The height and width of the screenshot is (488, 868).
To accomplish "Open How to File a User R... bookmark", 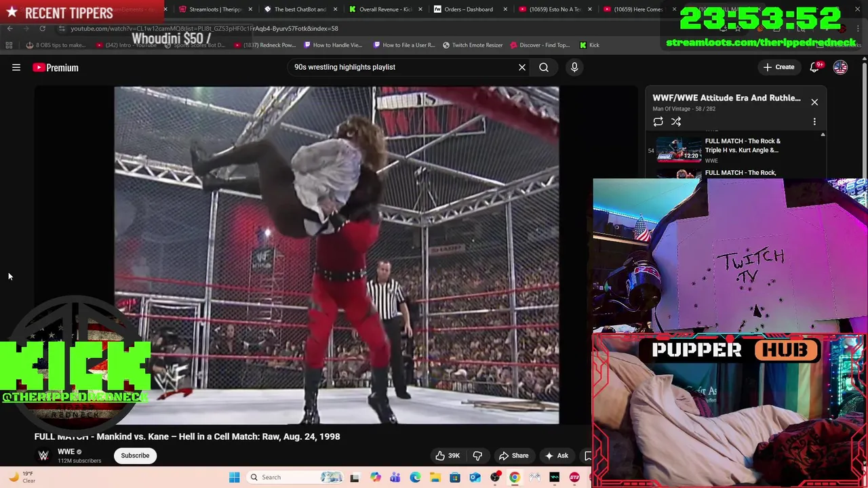I will coord(404,45).
